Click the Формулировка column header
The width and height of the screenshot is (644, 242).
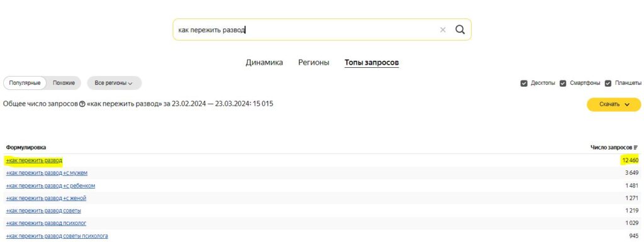(x=26, y=147)
